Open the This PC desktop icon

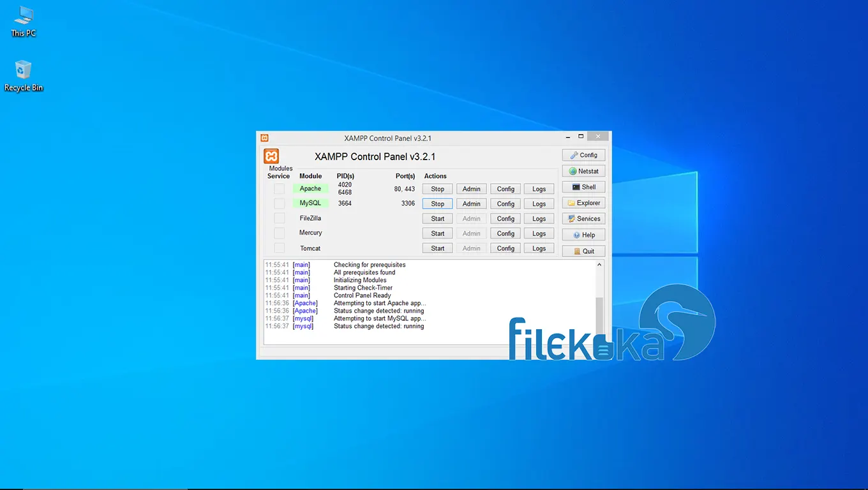(x=24, y=21)
